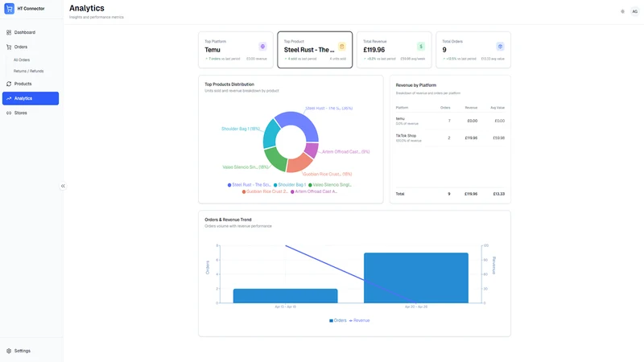Click the orange Guobian Rice donut segment
The width and height of the screenshot is (644, 362).
pos(299,163)
